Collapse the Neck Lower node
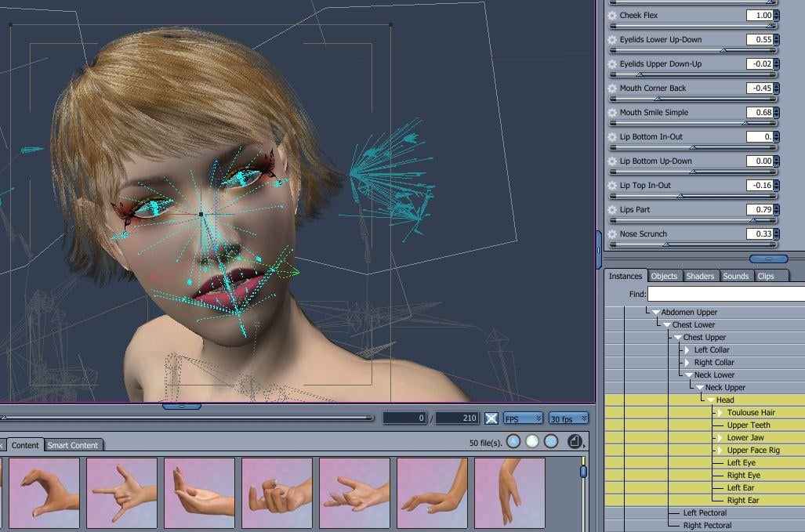The height and width of the screenshot is (532, 805). tap(689, 375)
